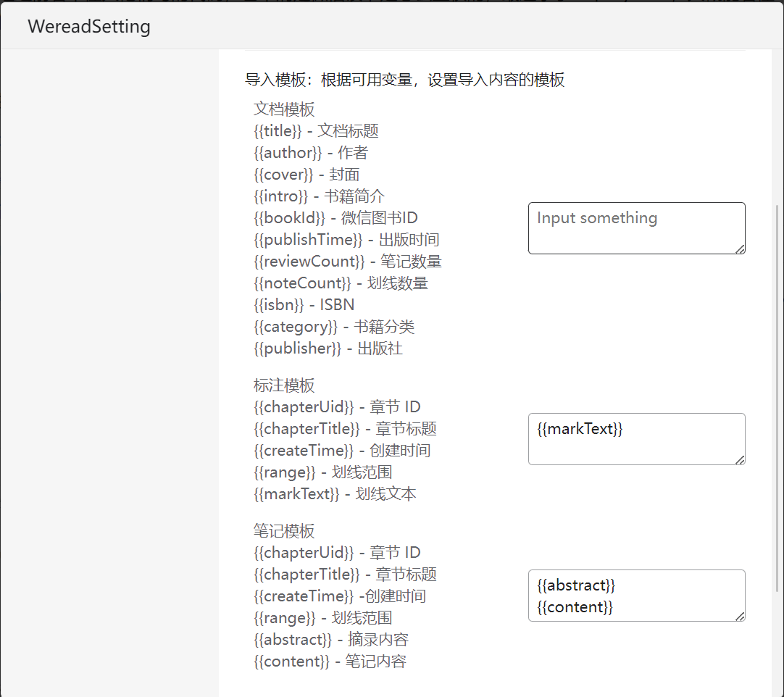784x697 pixels.
Task: Click the '{{author}} - 作者' line
Action: [311, 152]
